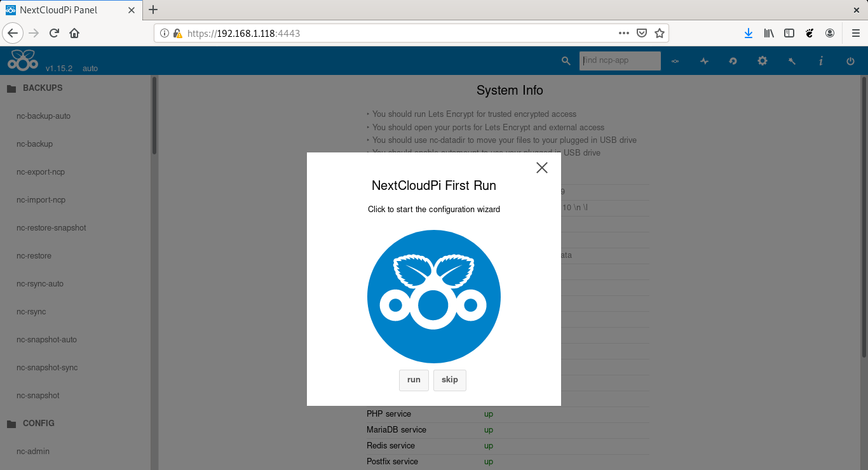This screenshot has height=470, width=868.
Task: Open nc-snapshot-auto
Action: [46, 340]
